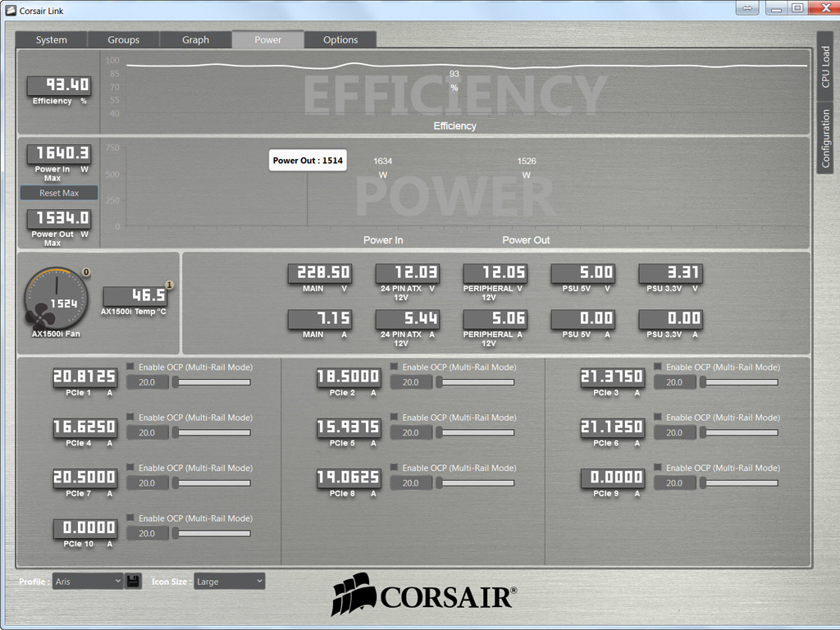
Task: Click the Power Out Max 1534.0 readout
Action: (59, 218)
